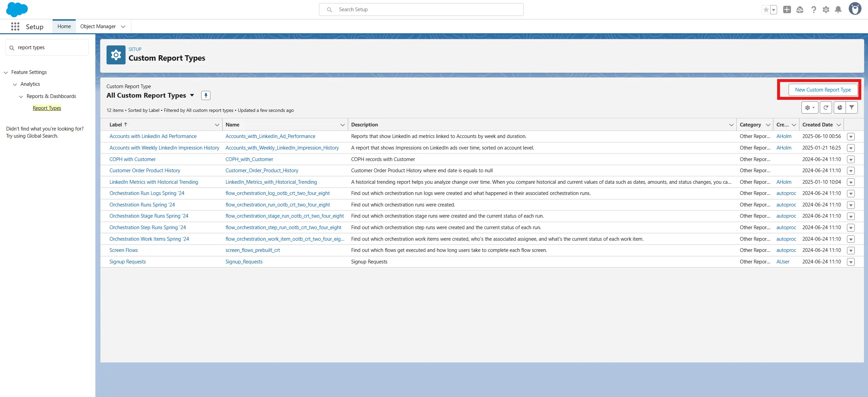Open the notifications bell
This screenshot has width=868, height=397.
coord(838,9)
